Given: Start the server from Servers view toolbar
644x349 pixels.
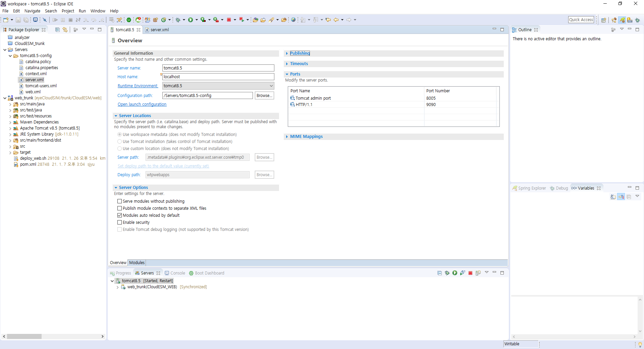Looking at the screenshot, I should 455,273.
